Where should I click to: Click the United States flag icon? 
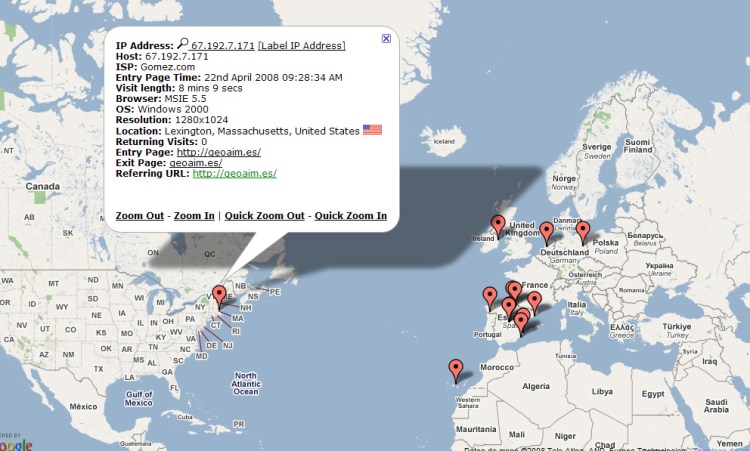click(372, 130)
